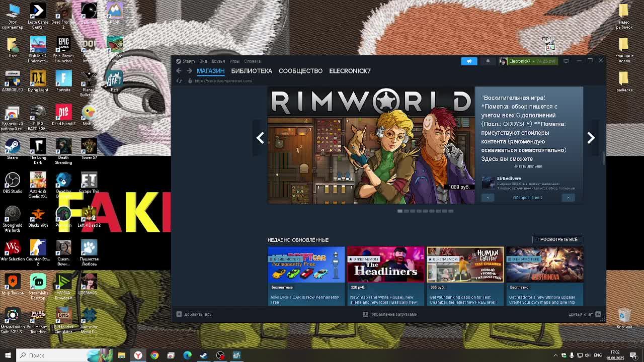644x362 pixels.
Task: Select Dying Light desktop icon
Action: pos(38,81)
